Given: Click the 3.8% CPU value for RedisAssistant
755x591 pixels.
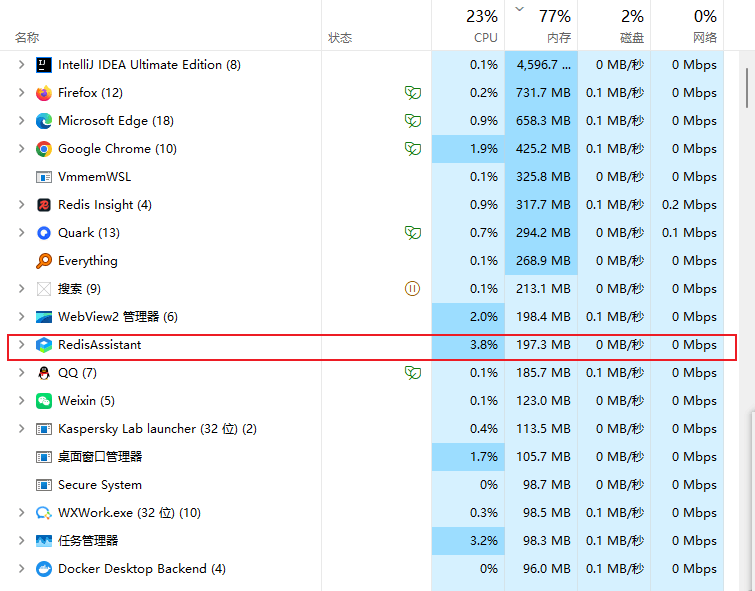Looking at the screenshot, I should click(x=484, y=345).
